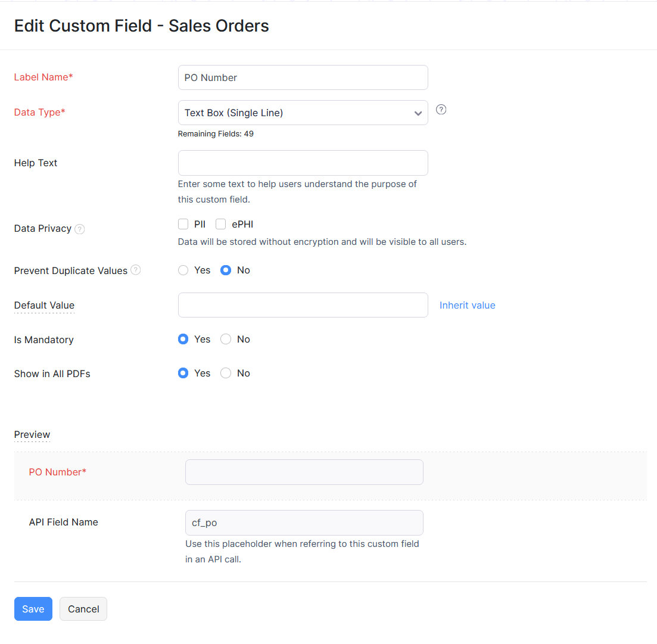Viewport: 657px width, 644px height.
Task: Focus the Help Text input box
Action: click(x=303, y=163)
